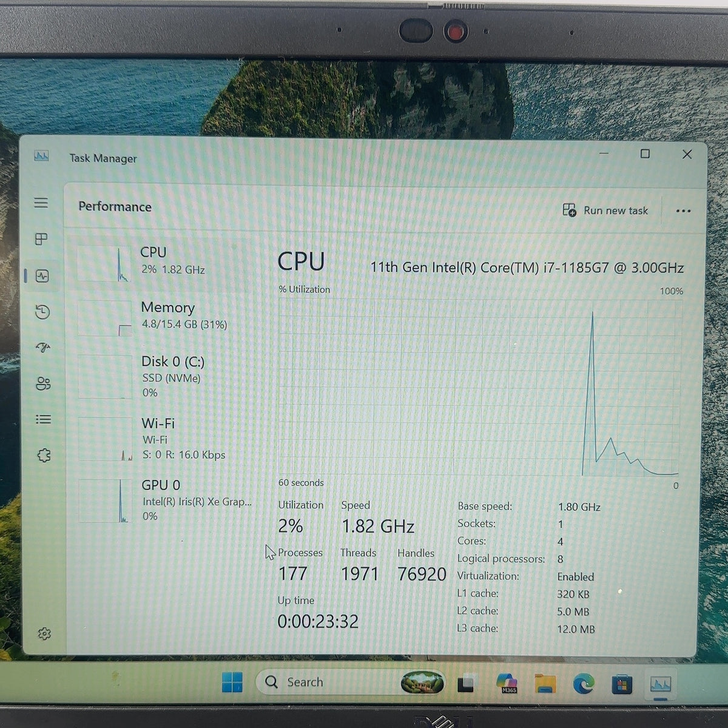Open the Services puzzle-piece icon
Viewport: 728px width, 728px height.
(44, 455)
